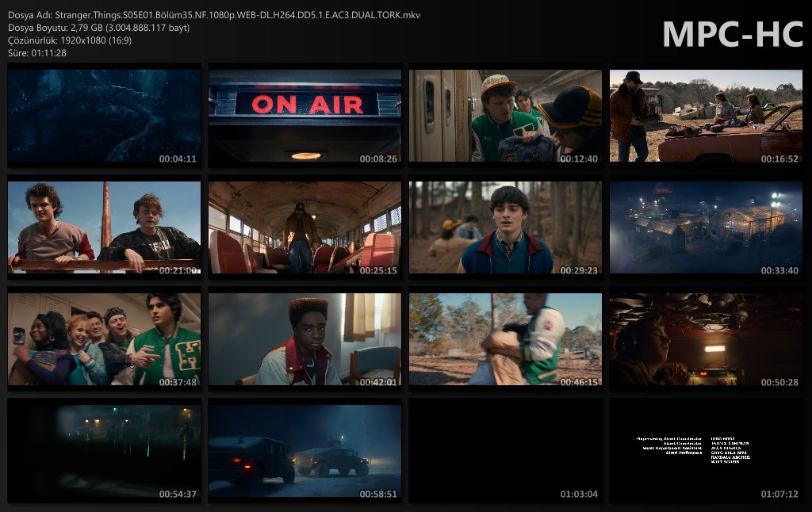Select the end credits thumbnail at 01:07:12

coord(706,451)
